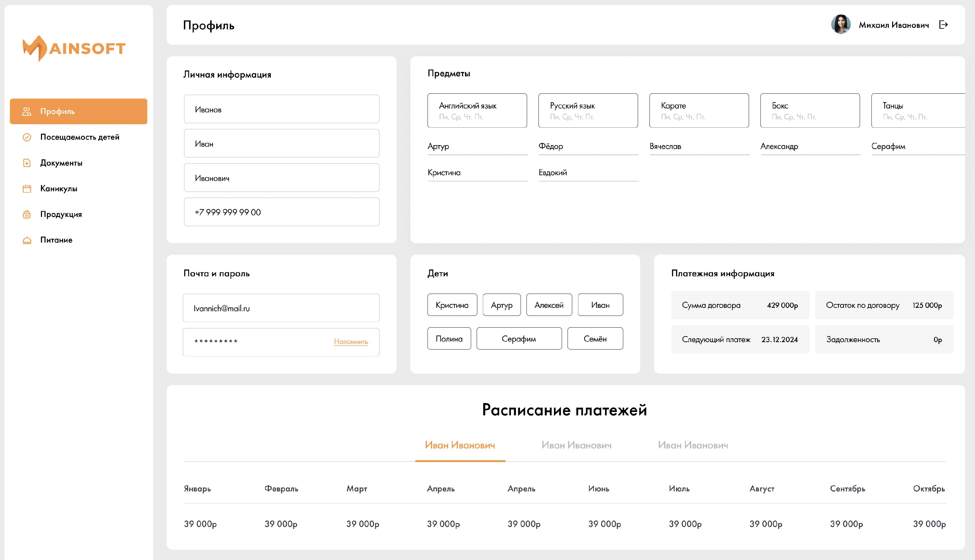This screenshot has height=560, width=975.
Task: Click the email field Ivannich@mail.ru
Action: (x=281, y=308)
